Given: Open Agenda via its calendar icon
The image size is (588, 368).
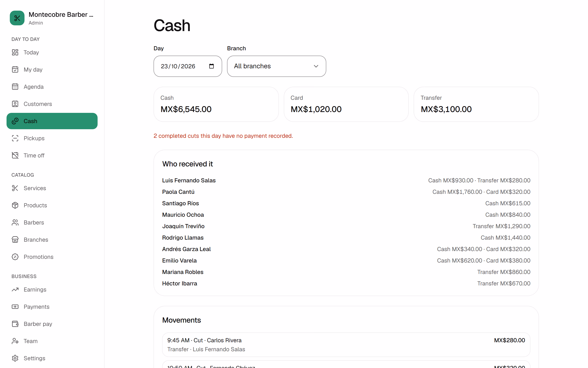Looking at the screenshot, I should click(15, 87).
